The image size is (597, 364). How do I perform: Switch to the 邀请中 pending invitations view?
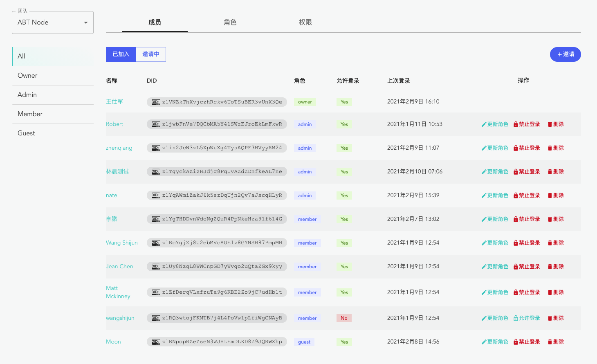click(151, 54)
